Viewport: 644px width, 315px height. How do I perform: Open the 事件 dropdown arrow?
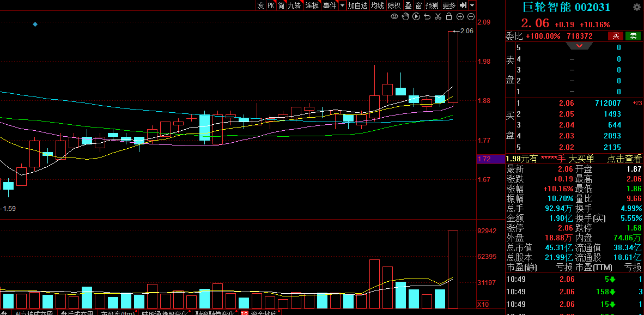342,5
